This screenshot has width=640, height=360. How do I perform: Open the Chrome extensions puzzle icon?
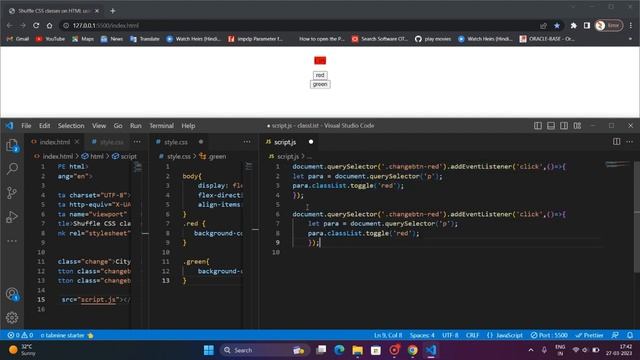573,25
